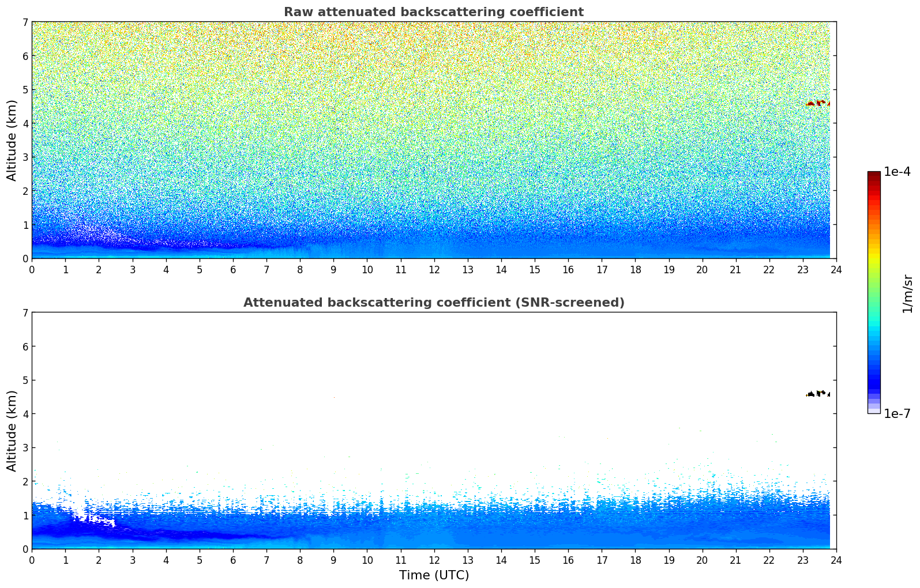Click the top plot's 'Altitude (km)' label
Screen dimensions: 920x588
(x=12, y=140)
